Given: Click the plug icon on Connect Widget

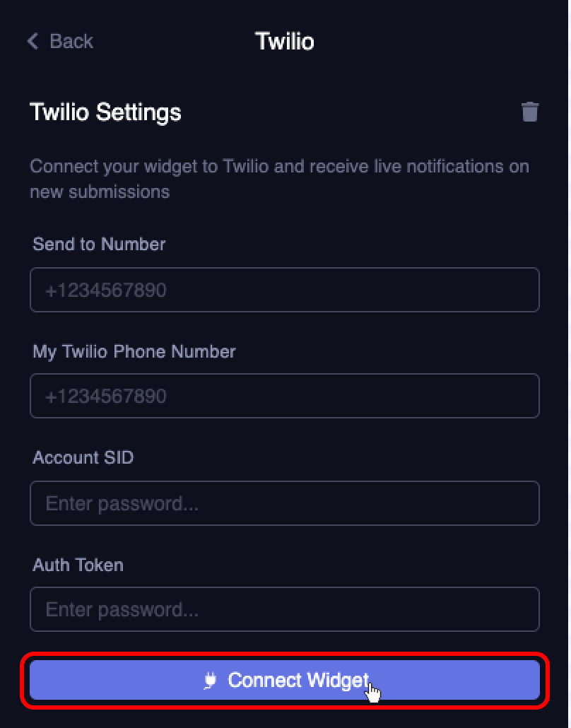Looking at the screenshot, I should (x=211, y=680).
